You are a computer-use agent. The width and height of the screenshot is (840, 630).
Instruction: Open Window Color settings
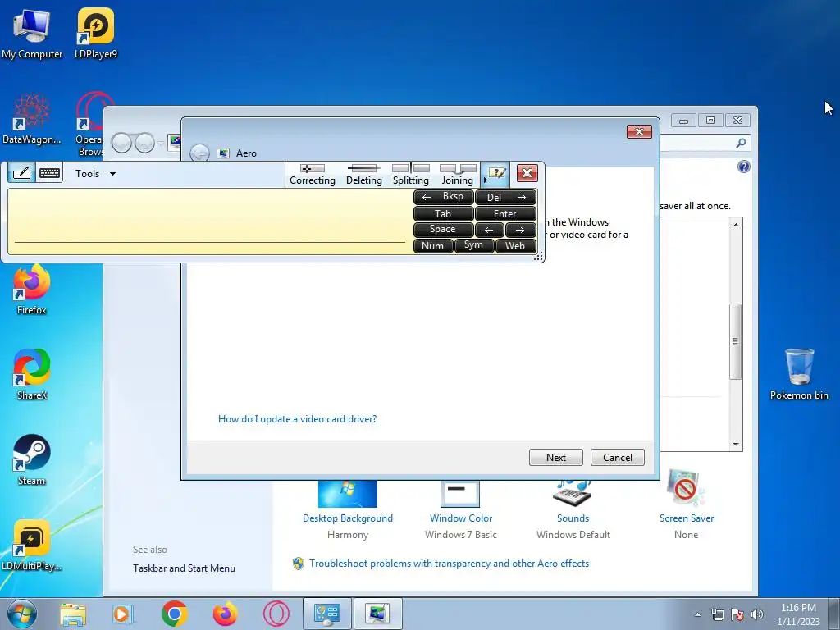tap(460, 493)
